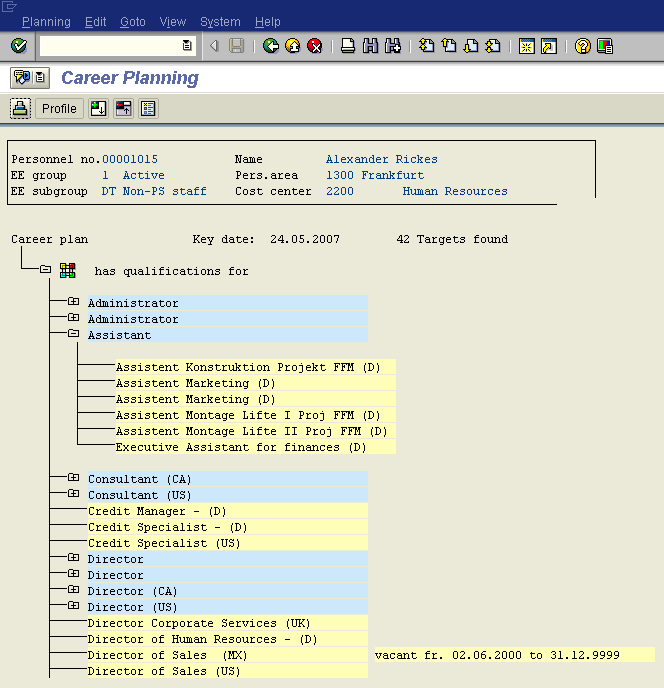The height and width of the screenshot is (688, 664).
Task: Collapse the 'has qualifications for' node
Action: (45, 269)
